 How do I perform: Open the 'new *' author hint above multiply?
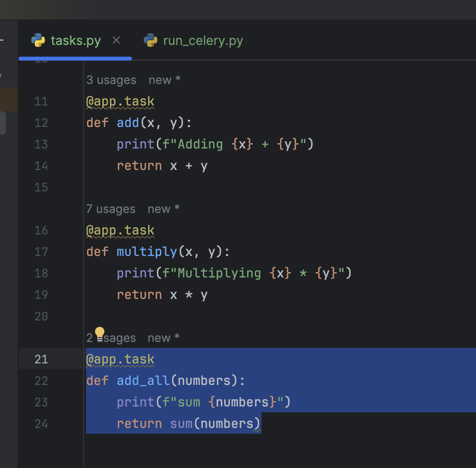164,209
